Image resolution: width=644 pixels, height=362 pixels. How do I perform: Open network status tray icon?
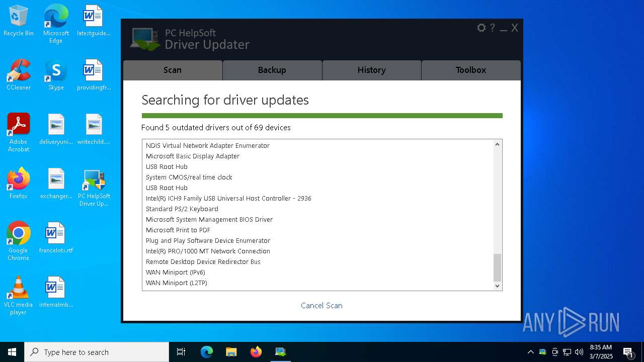click(567, 352)
